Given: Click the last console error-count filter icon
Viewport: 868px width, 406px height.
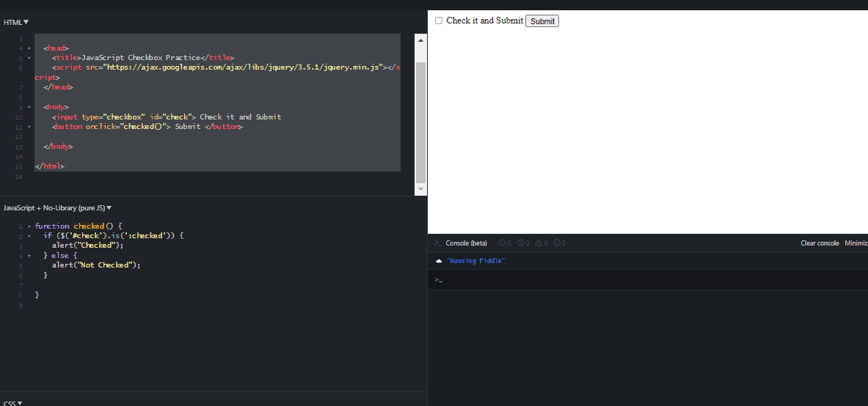Looking at the screenshot, I should 556,243.
